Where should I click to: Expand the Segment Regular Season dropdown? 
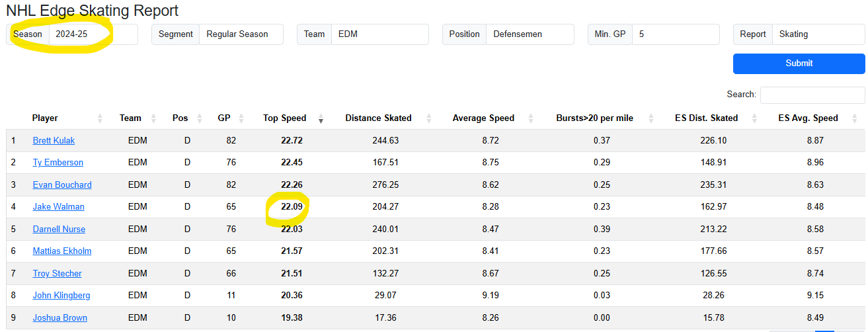click(x=241, y=34)
